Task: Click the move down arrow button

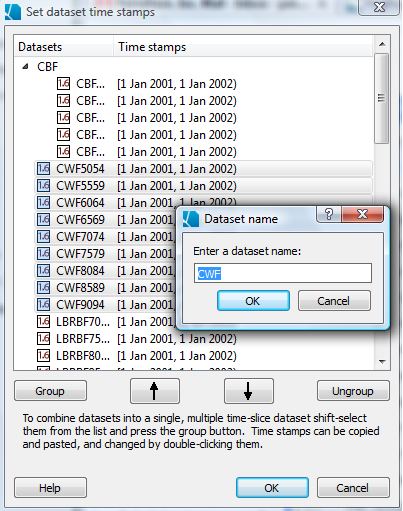Action: tap(249, 391)
